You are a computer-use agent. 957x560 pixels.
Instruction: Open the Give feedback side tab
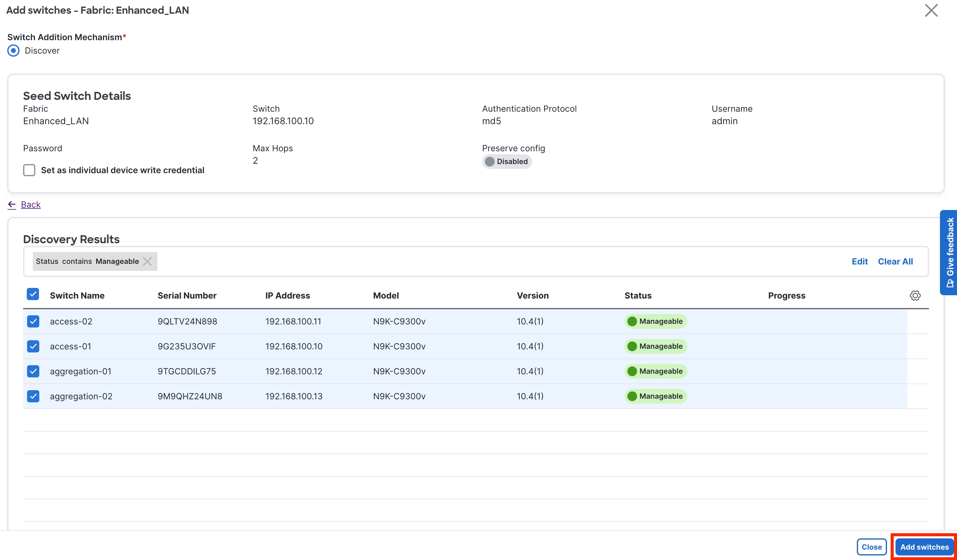(949, 253)
